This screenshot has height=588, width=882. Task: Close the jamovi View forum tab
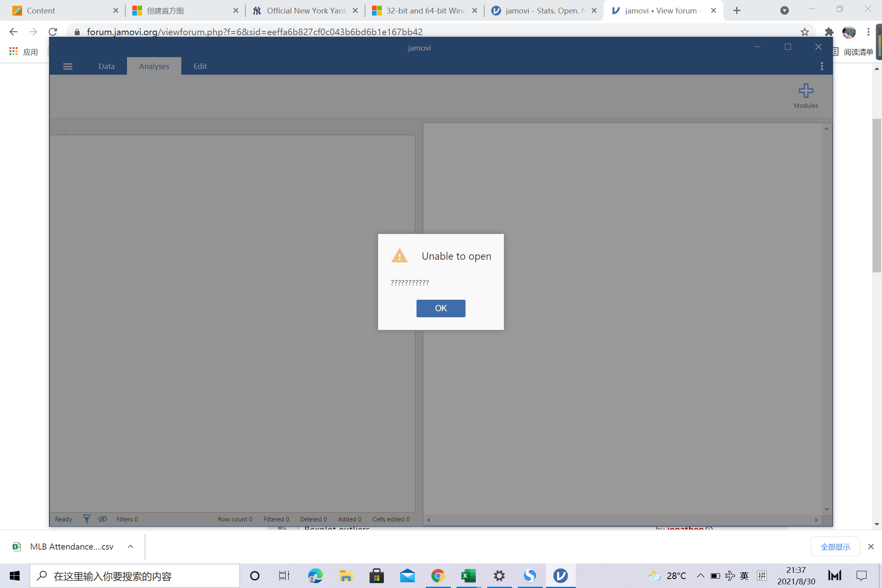pos(713,11)
